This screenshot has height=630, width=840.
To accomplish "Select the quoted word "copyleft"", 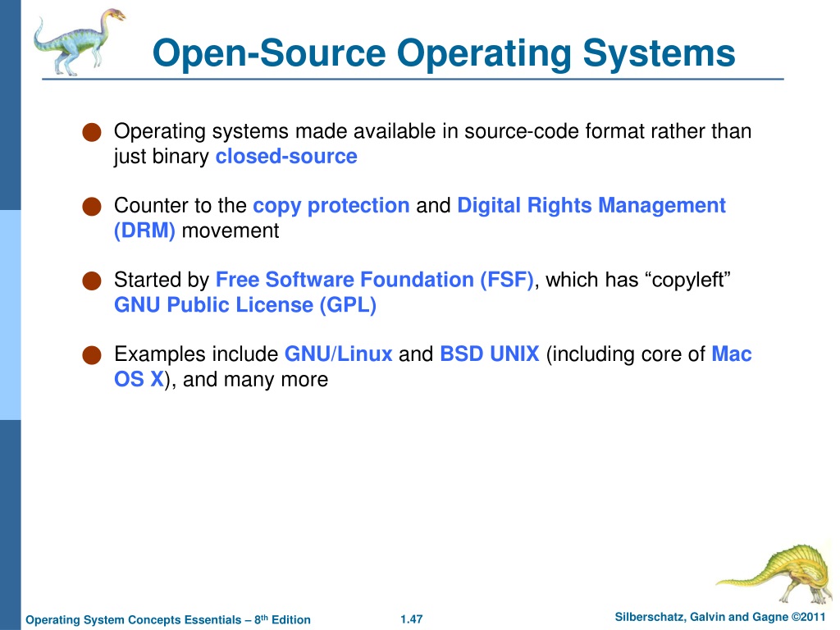I will [x=687, y=281].
